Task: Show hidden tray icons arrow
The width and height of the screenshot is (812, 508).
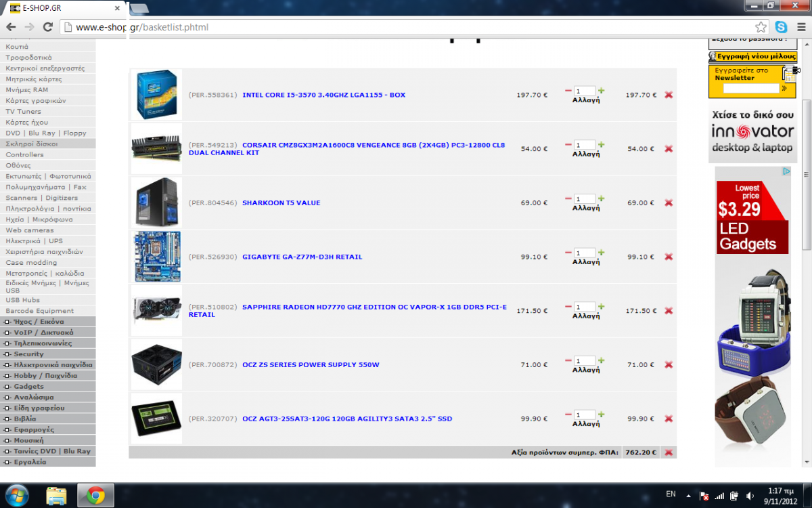Action: coord(688,496)
